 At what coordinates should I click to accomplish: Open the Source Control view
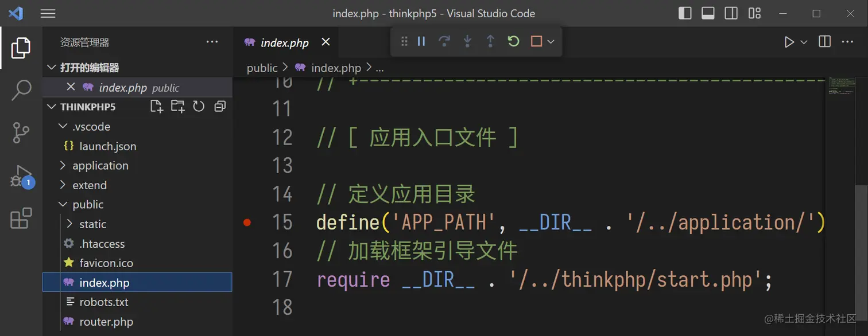tap(21, 132)
